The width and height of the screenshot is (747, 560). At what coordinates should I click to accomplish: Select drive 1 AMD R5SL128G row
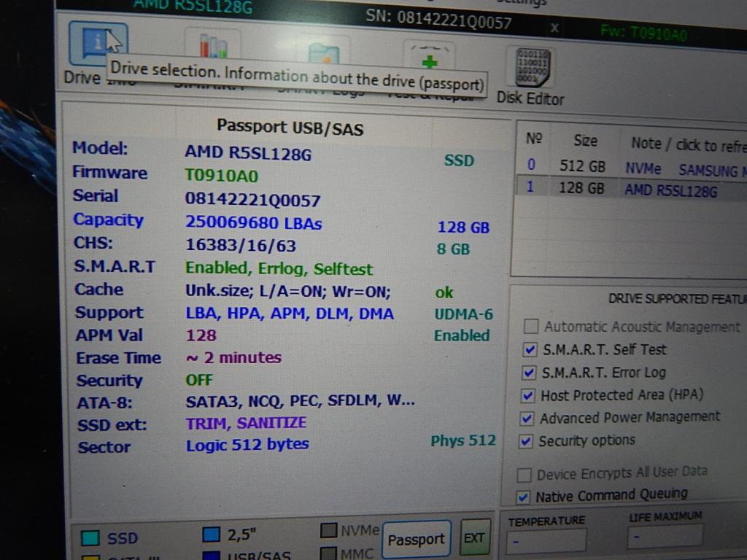tap(632, 189)
